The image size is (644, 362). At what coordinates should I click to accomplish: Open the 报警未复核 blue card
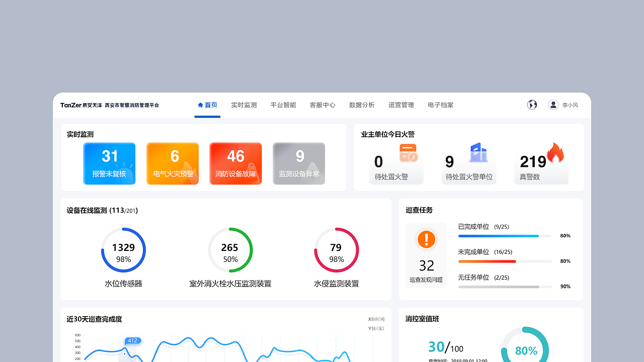[x=109, y=163]
